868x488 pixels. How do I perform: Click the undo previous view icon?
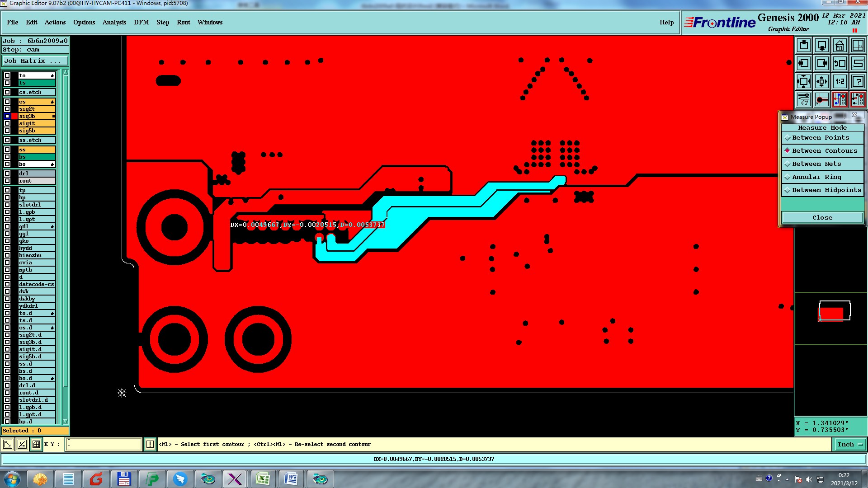click(840, 63)
